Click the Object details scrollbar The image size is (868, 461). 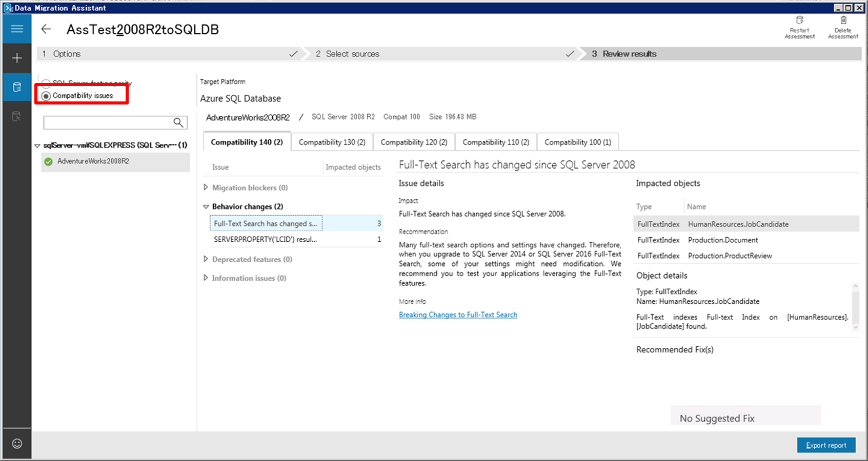pos(855,306)
